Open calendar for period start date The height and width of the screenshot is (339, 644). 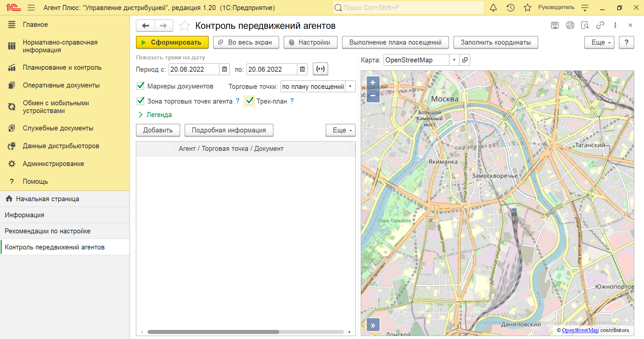pyautogui.click(x=225, y=69)
